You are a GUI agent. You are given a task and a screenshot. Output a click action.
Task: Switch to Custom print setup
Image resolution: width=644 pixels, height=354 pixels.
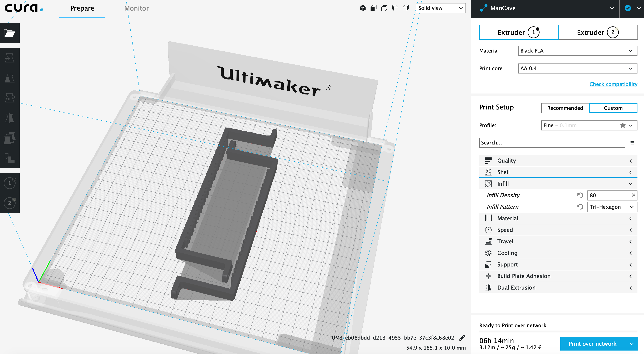pyautogui.click(x=613, y=108)
